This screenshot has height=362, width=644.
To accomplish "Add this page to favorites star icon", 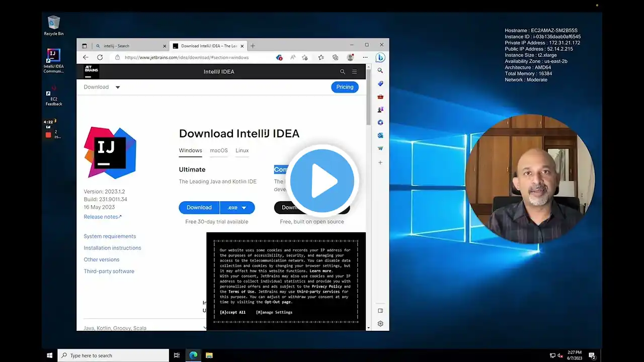I will click(x=304, y=57).
